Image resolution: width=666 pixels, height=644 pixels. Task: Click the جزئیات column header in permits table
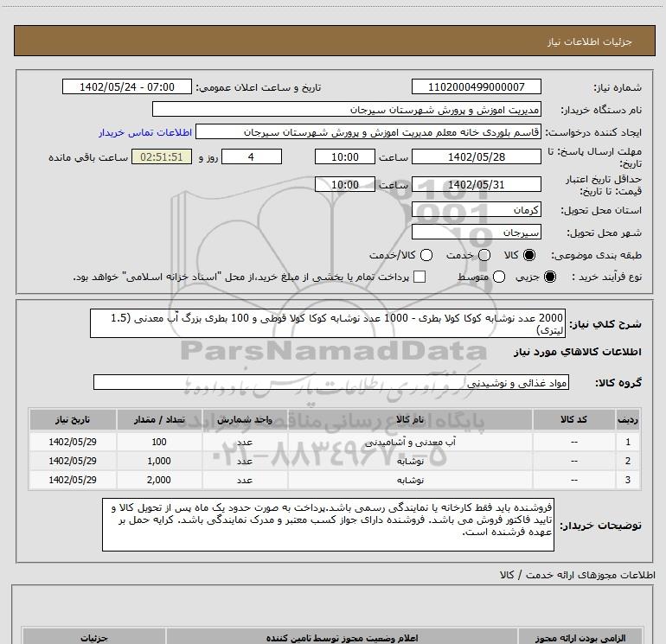coord(94,638)
